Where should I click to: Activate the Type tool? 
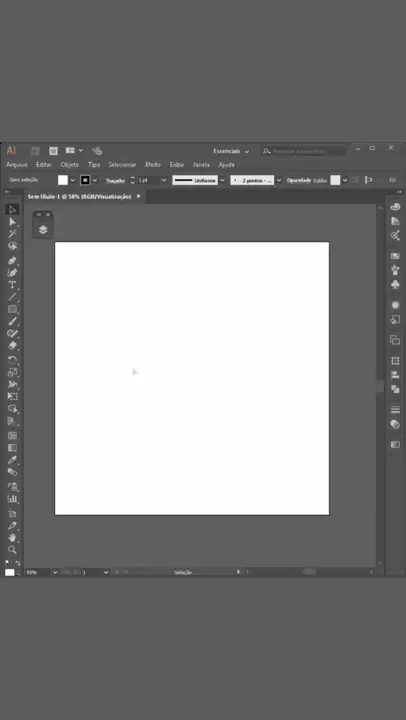click(x=12, y=285)
